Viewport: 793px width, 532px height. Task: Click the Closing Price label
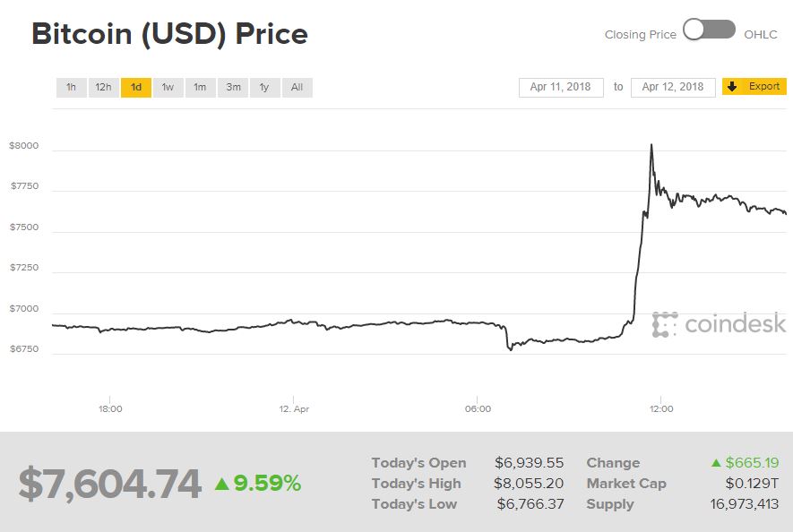(640, 34)
